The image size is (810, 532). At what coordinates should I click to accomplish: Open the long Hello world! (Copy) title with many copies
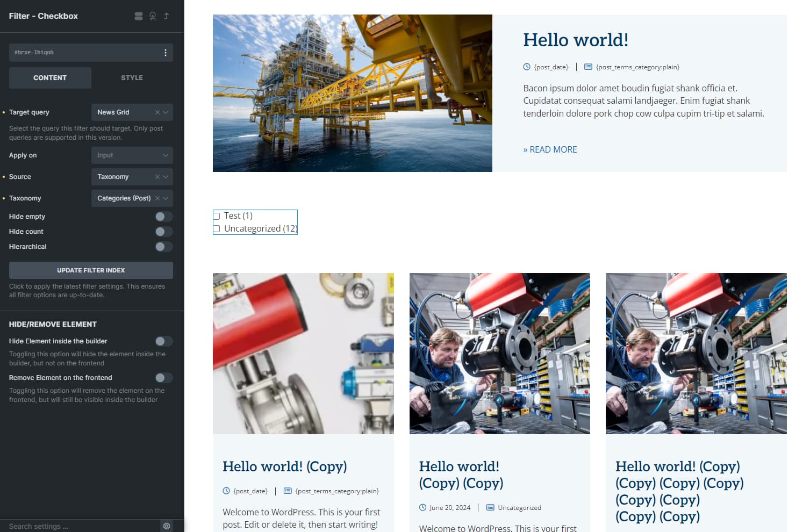680,491
